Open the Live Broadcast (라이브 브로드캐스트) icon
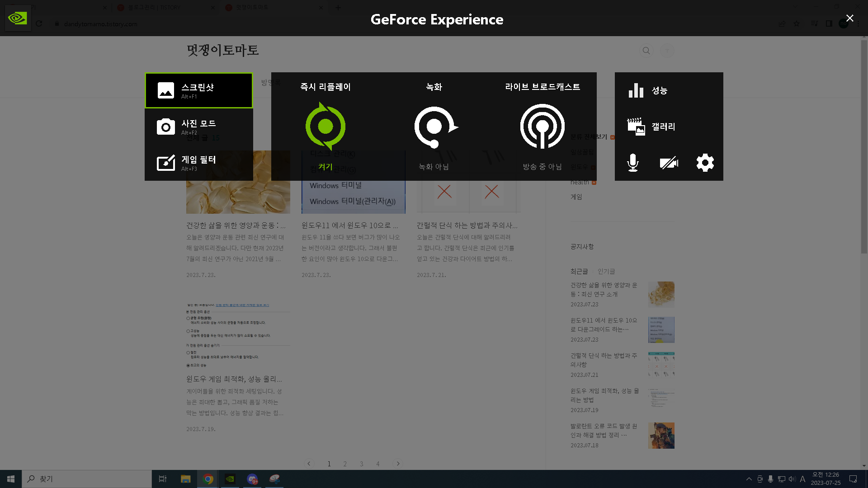 (542, 126)
